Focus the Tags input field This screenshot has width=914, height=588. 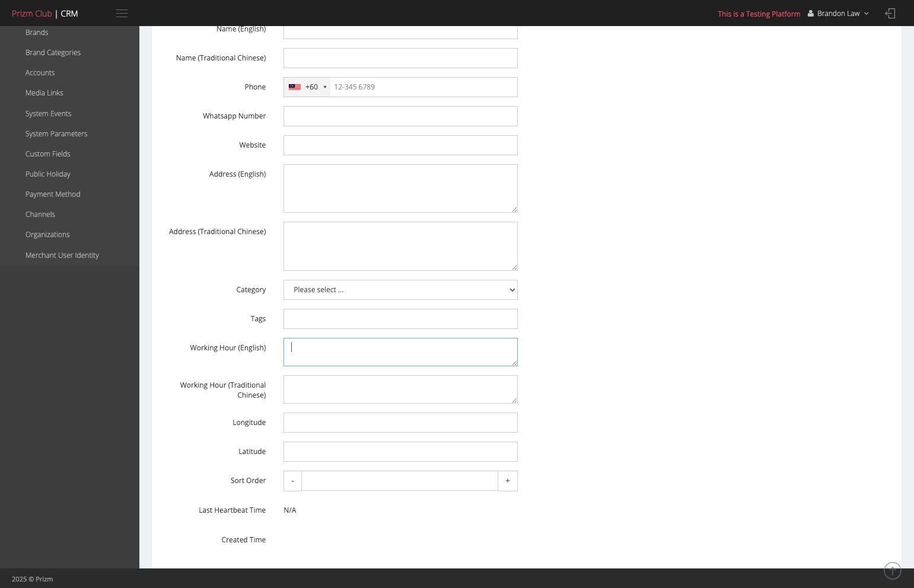coord(400,319)
